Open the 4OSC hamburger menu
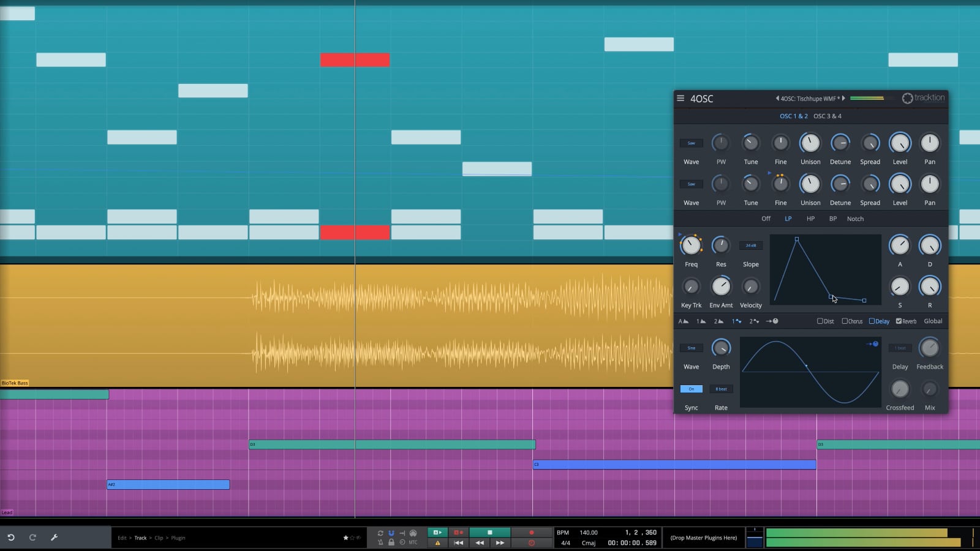The height and width of the screenshot is (551, 980). point(680,98)
